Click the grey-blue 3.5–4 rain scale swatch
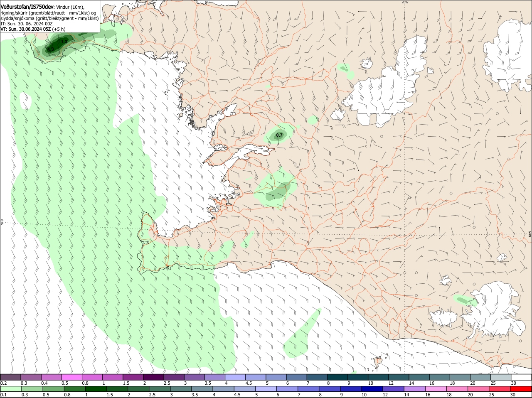This screenshot has width=532, height=398. [x=202, y=389]
